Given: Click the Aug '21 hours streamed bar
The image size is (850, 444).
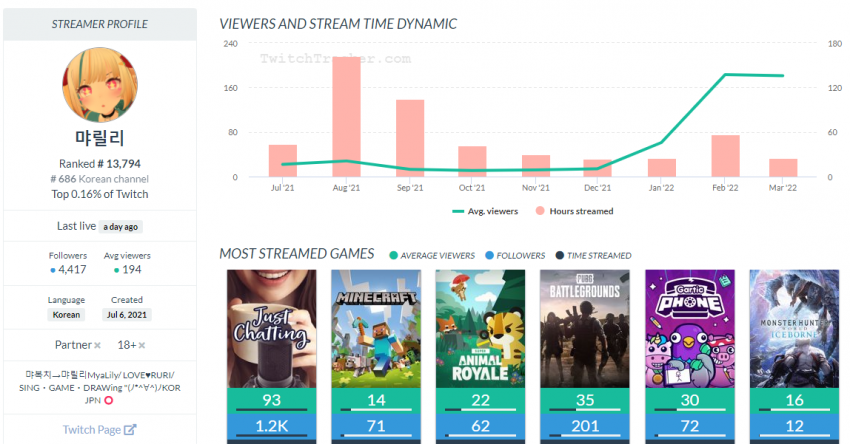Looking at the screenshot, I should pos(346,117).
